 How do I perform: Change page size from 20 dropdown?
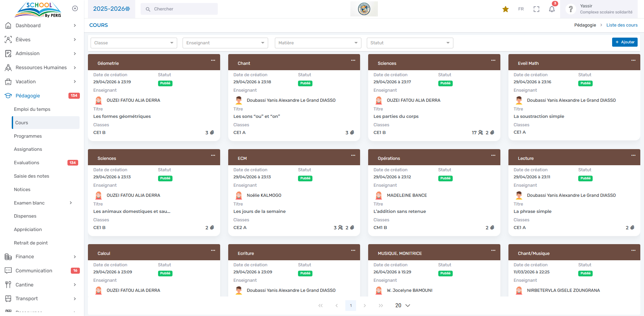pos(402,305)
